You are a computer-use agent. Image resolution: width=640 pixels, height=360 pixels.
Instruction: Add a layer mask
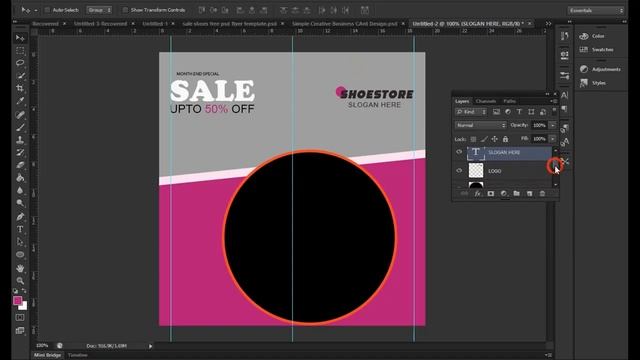click(x=491, y=193)
